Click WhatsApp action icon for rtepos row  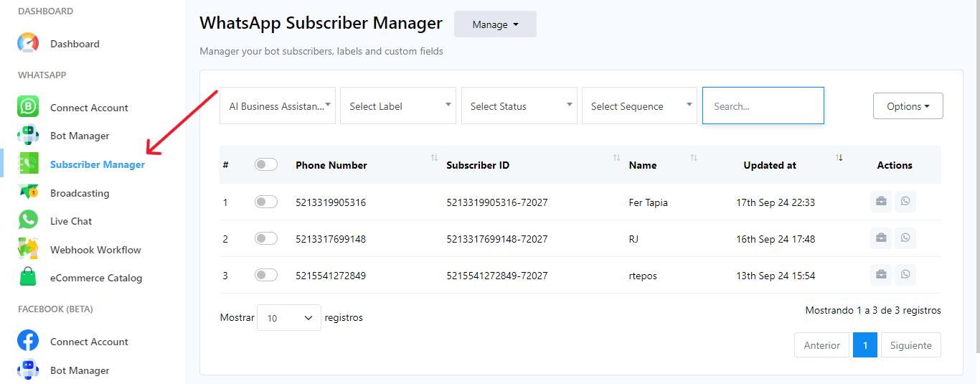coord(905,275)
